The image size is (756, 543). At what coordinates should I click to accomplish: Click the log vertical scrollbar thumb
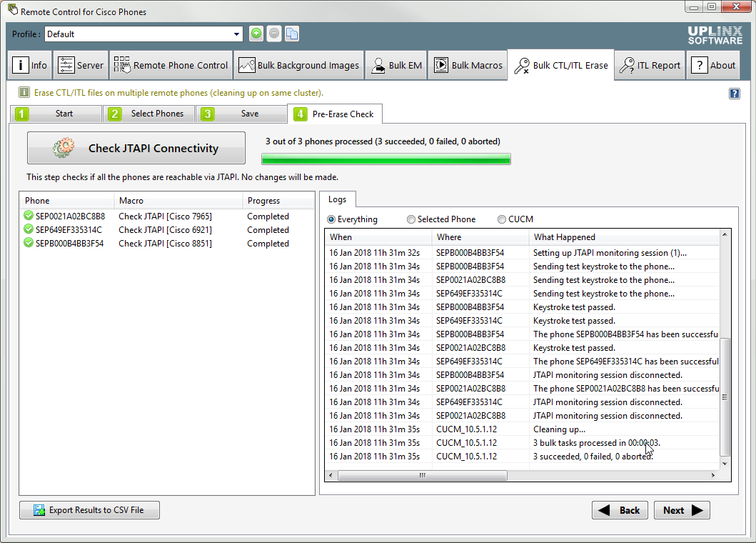725,397
